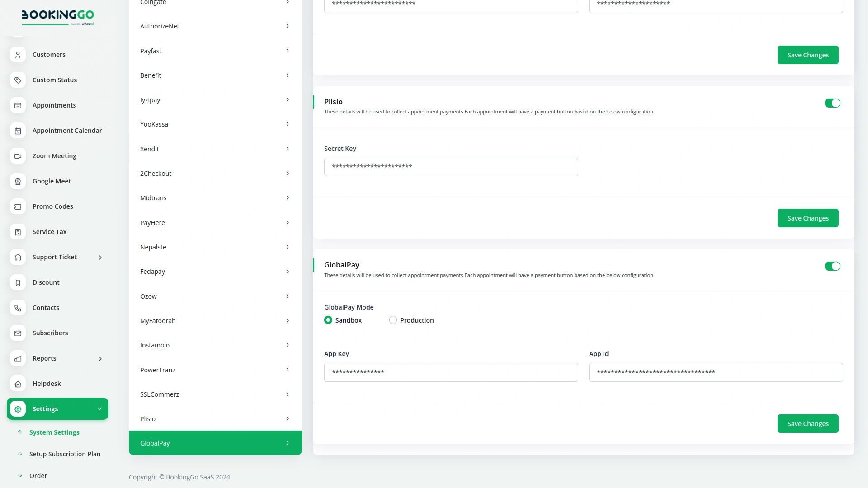Viewport: 868px width, 488px height.
Task: Disable the Plisio payment toggle
Action: pyautogui.click(x=832, y=103)
